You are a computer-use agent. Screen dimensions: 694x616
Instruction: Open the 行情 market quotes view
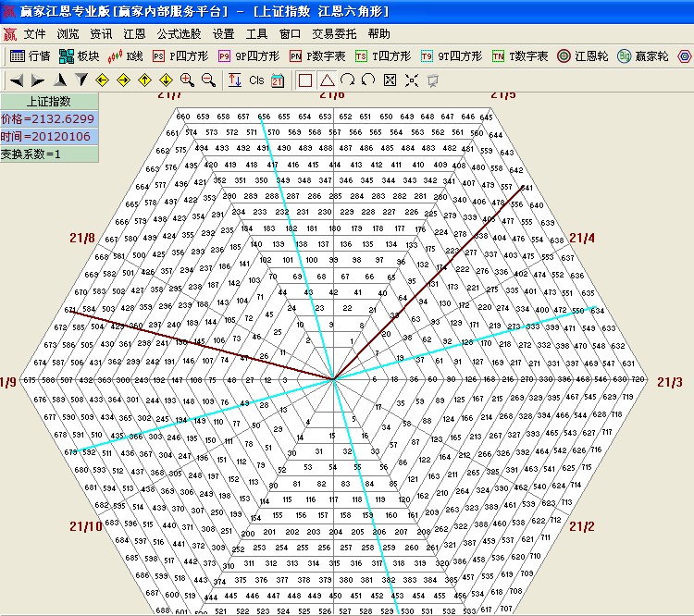click(x=30, y=56)
